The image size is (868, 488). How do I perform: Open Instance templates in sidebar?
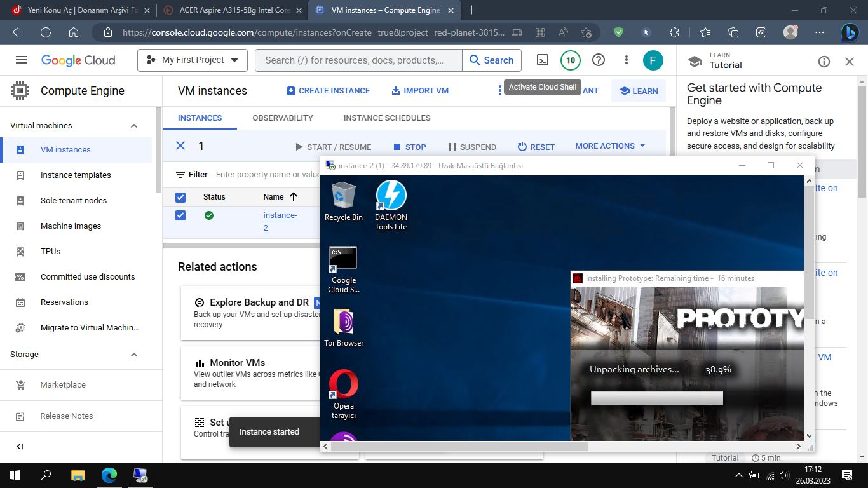76,175
